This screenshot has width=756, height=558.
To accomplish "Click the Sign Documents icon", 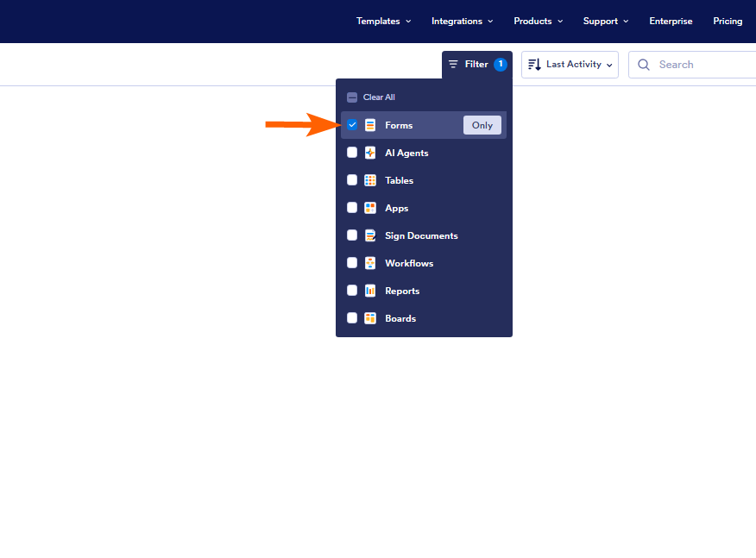I will [x=370, y=235].
